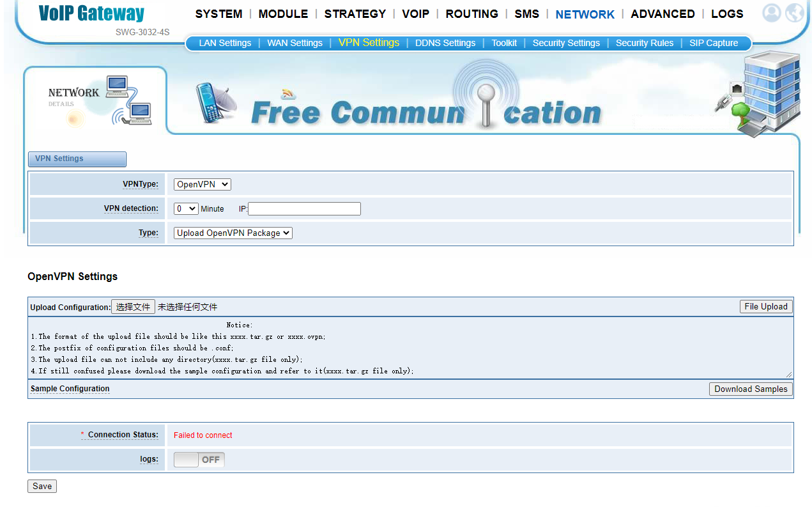Open Security Settings tab
This screenshot has height=507, width=812.
click(566, 43)
